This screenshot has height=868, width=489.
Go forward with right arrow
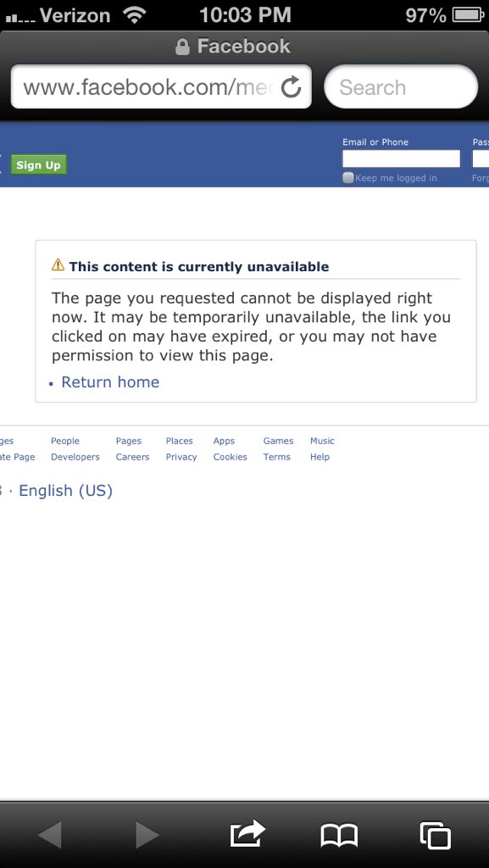(x=147, y=835)
